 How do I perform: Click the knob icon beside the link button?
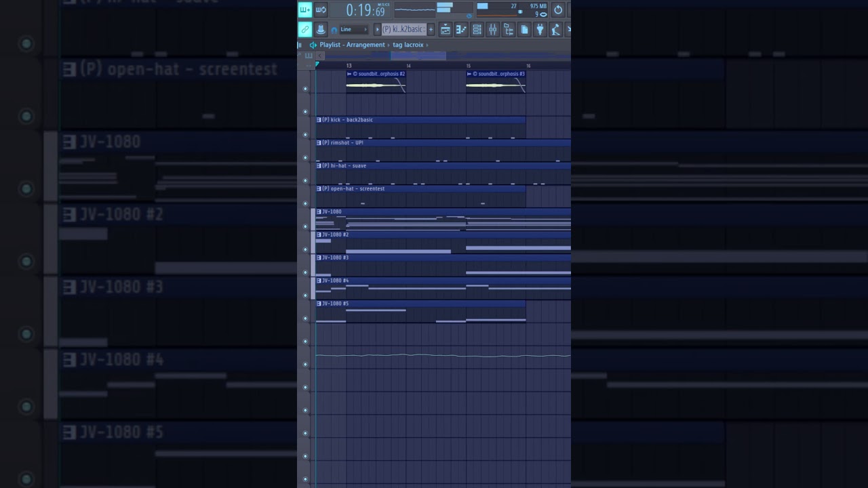(321, 29)
